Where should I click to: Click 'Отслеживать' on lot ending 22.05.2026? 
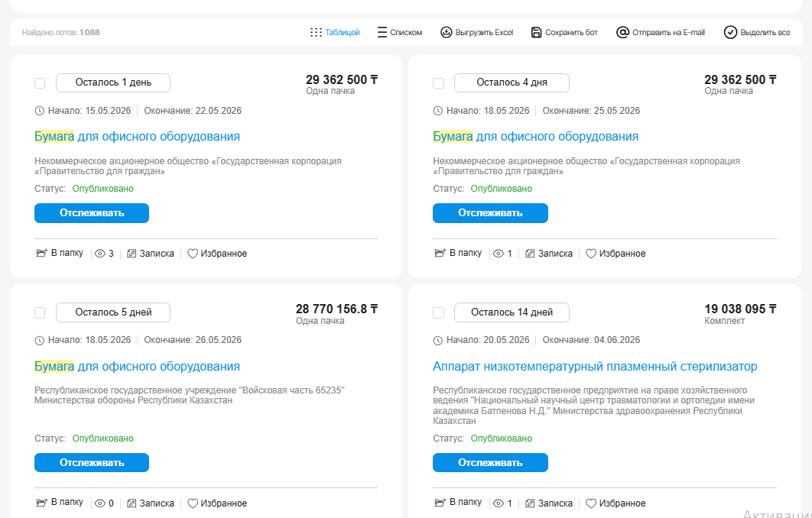(x=92, y=213)
